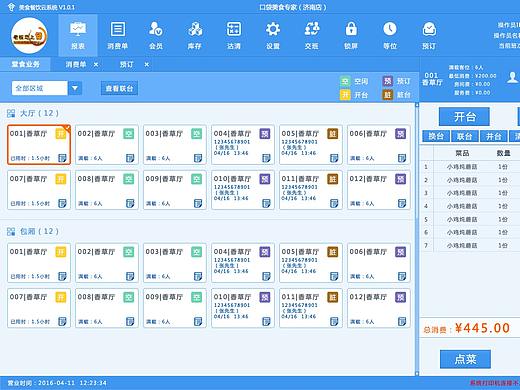Click the brown 脏 badge on 大厅 table 011

tap(332, 179)
